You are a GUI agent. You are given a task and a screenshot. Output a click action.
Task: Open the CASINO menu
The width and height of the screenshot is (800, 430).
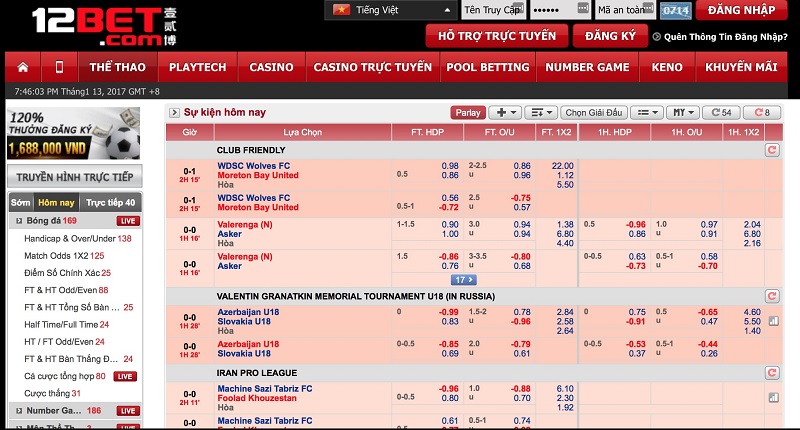click(x=271, y=67)
